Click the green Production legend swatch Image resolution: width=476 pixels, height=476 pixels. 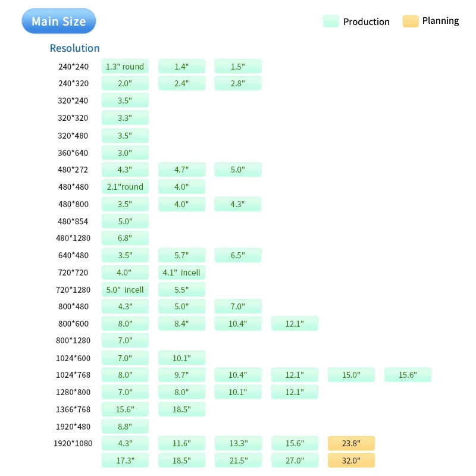click(x=331, y=21)
